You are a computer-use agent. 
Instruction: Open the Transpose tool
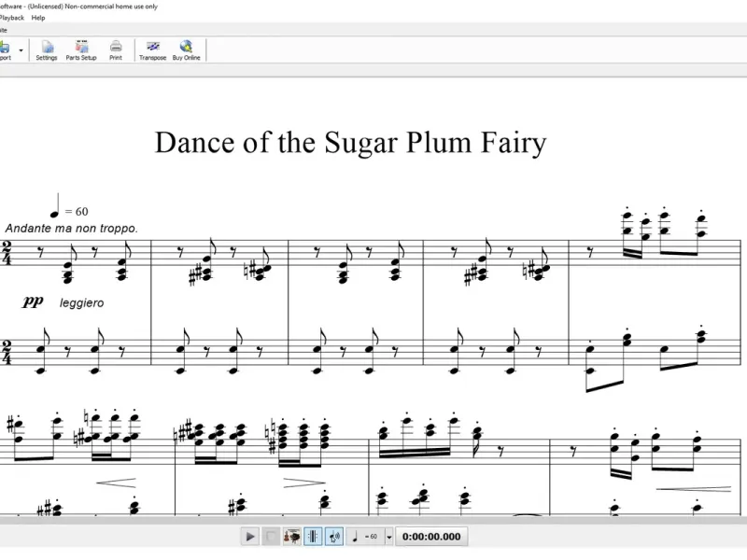[152, 50]
